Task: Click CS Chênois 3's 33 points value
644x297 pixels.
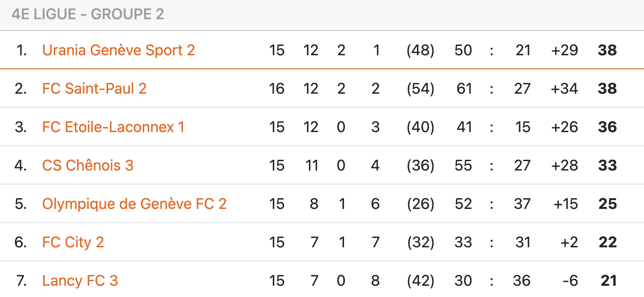Action: (607, 165)
